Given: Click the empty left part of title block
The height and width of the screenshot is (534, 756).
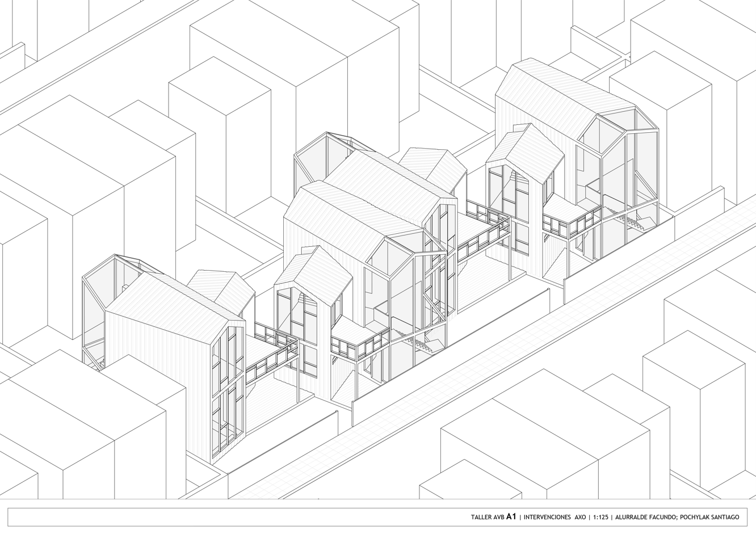Looking at the screenshot, I should (227, 517).
